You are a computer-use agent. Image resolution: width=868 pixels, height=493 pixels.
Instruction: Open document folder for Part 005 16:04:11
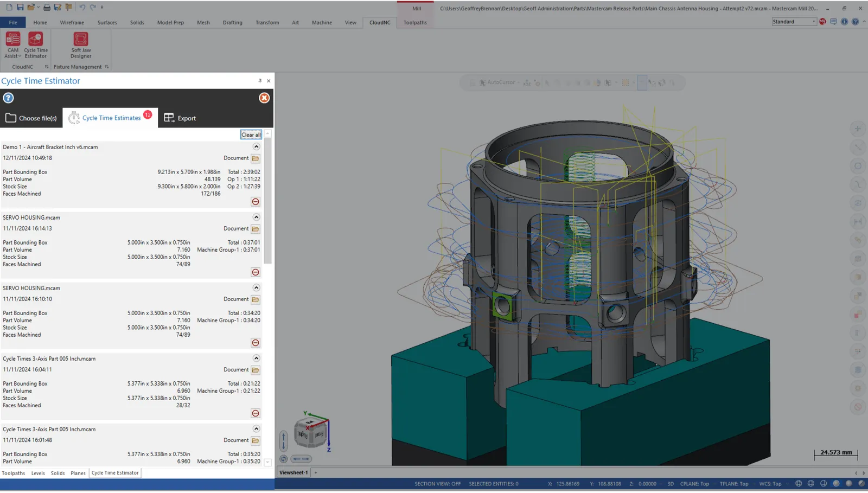[256, 370]
